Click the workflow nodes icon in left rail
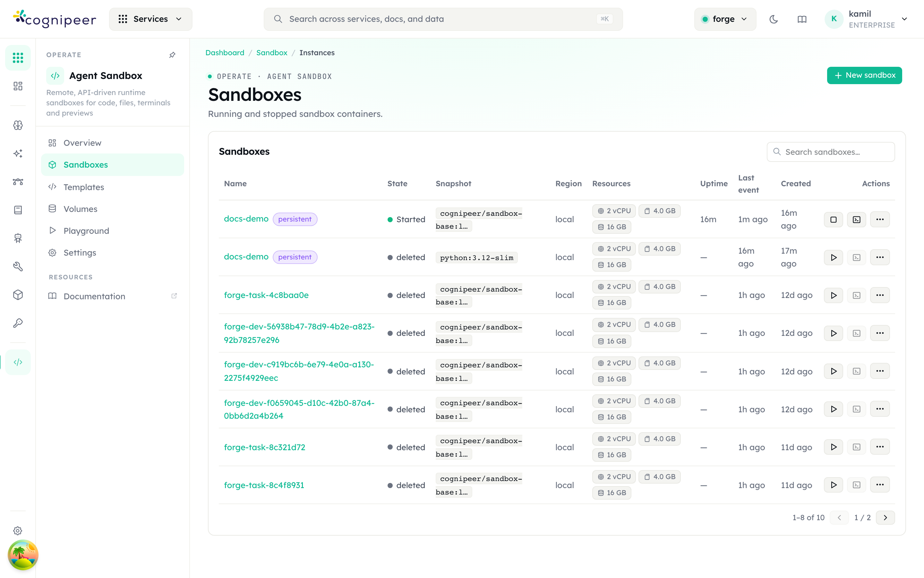Viewport: 924px width, 578px height. (18, 181)
